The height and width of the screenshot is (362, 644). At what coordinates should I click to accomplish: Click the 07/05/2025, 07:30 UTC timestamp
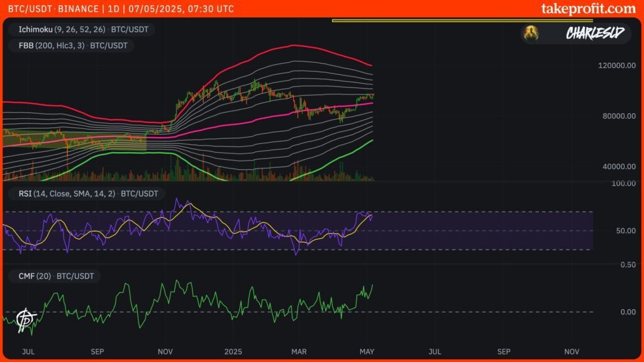click(x=174, y=9)
